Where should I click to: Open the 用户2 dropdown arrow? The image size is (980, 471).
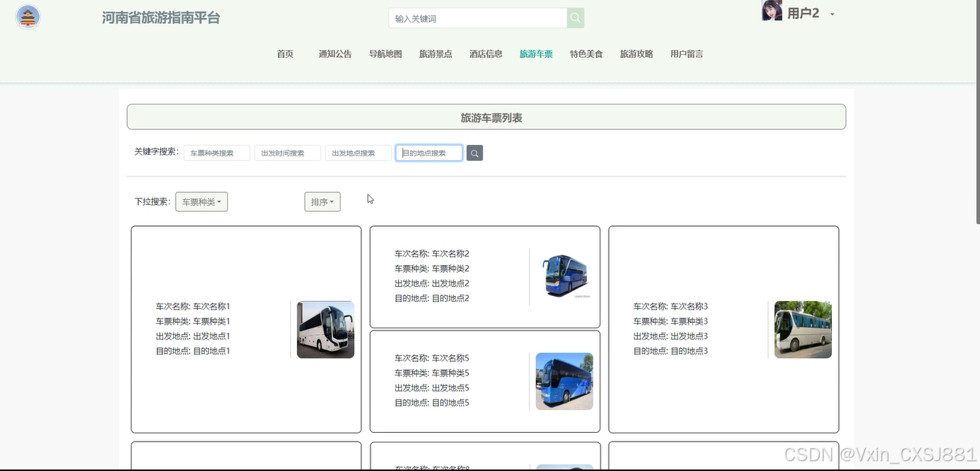(832, 14)
